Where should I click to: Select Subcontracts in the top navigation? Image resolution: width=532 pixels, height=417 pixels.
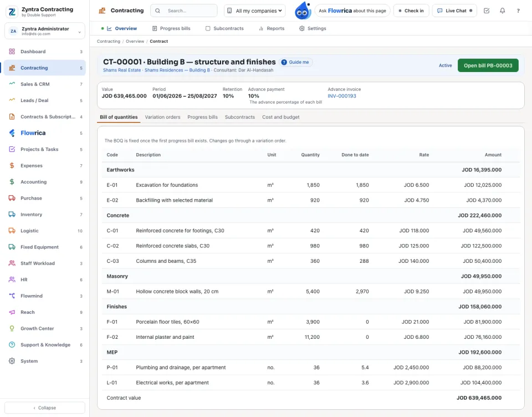224,28
